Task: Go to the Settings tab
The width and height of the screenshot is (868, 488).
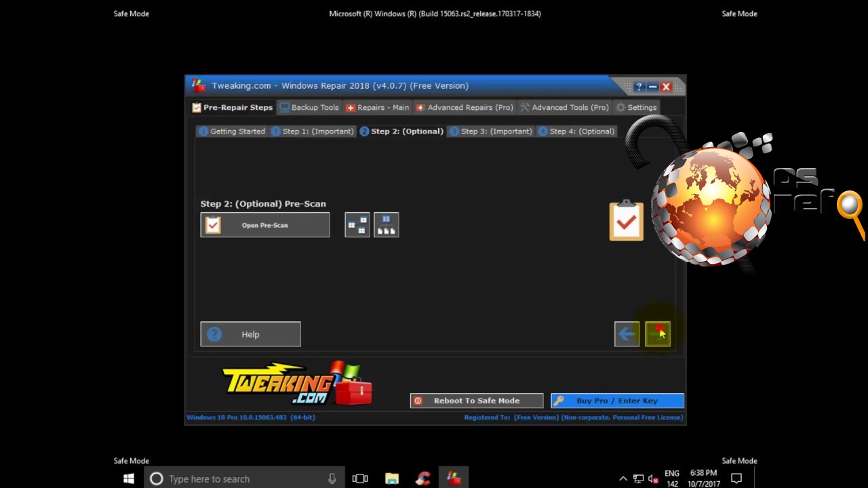Action: click(636, 107)
